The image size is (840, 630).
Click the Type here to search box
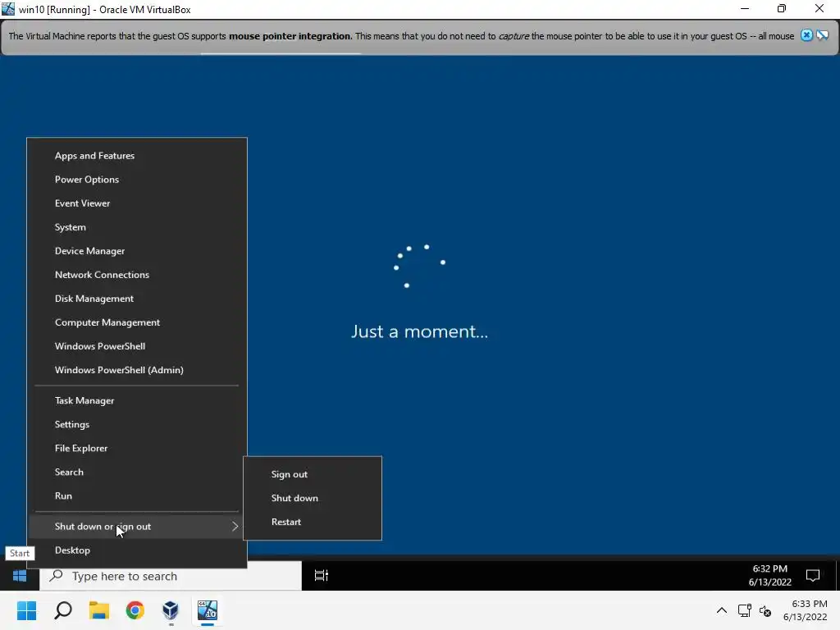[171, 576]
